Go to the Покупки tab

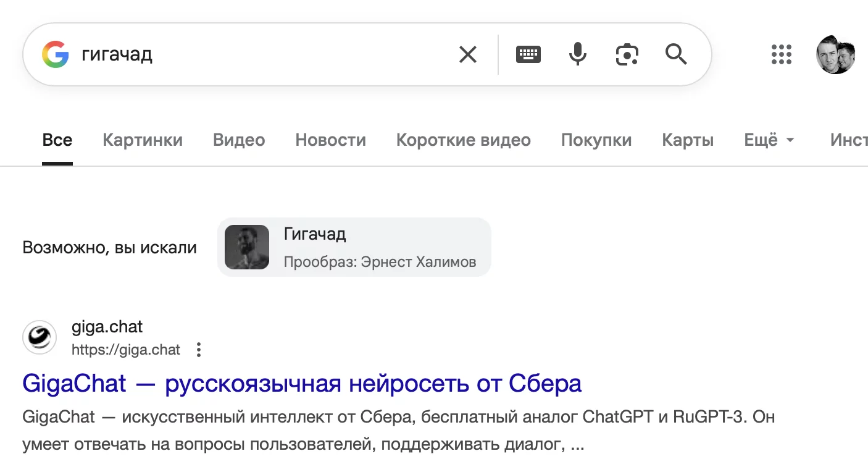tap(596, 140)
